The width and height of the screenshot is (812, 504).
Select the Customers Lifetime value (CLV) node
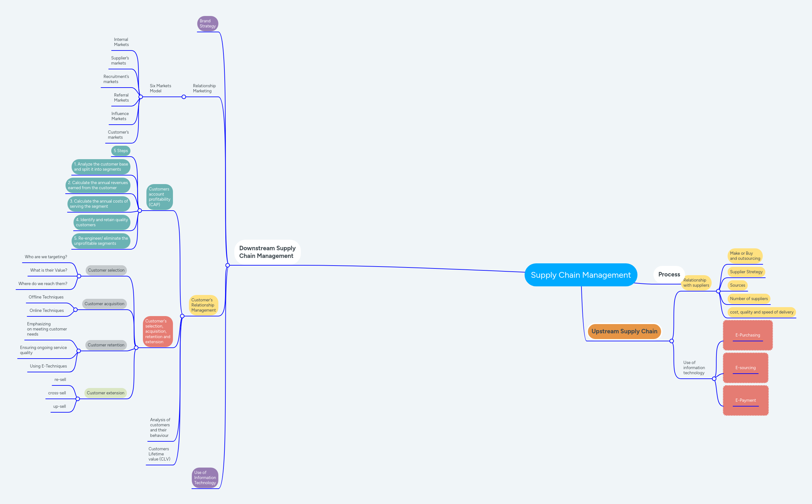click(159, 454)
